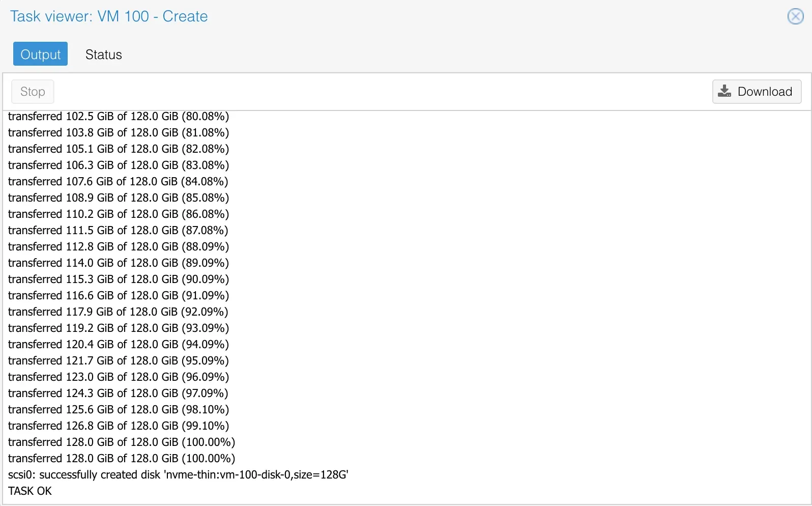
Task: Close the Task viewer dialog
Action: 795,16
